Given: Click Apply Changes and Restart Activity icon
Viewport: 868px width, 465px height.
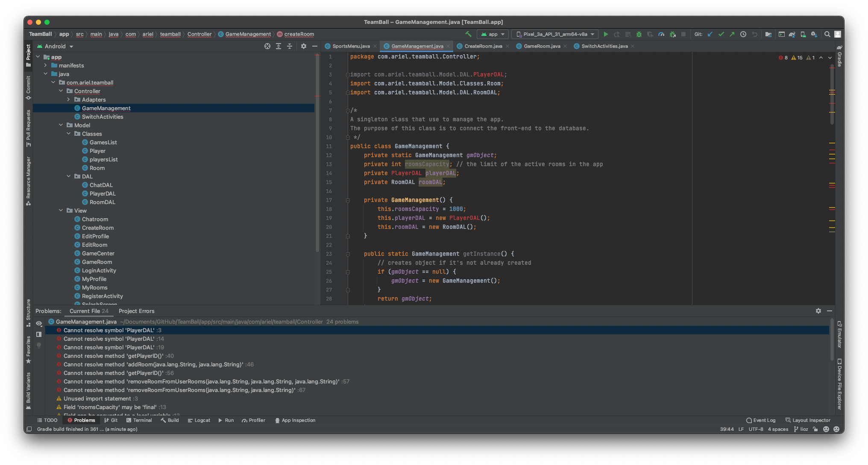Looking at the screenshot, I should [617, 34].
